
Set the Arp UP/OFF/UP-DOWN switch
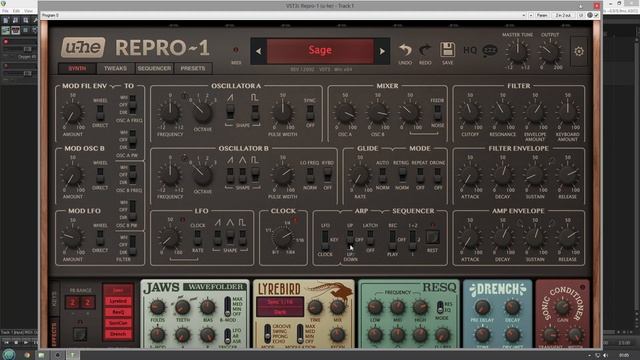pyautogui.click(x=350, y=239)
